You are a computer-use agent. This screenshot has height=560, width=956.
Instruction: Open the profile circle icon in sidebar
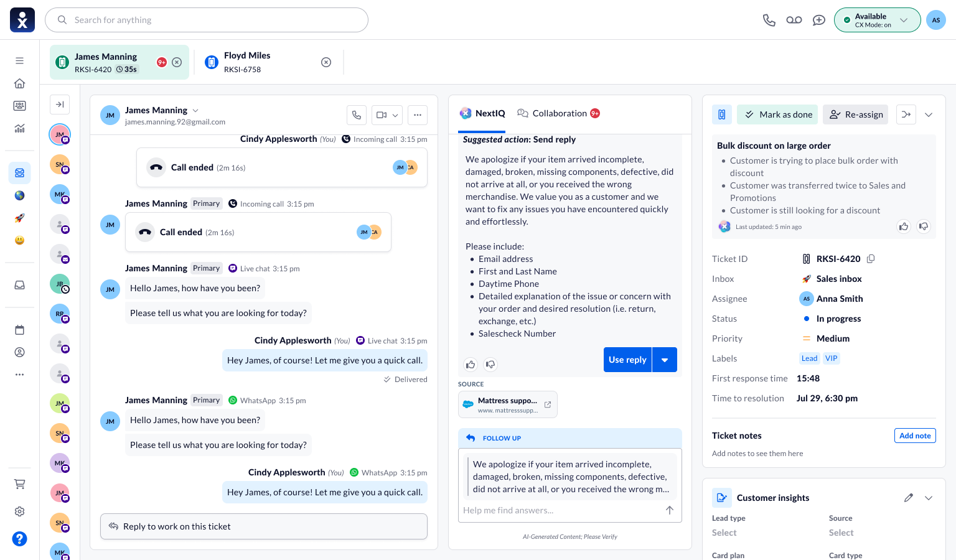pos(20,352)
